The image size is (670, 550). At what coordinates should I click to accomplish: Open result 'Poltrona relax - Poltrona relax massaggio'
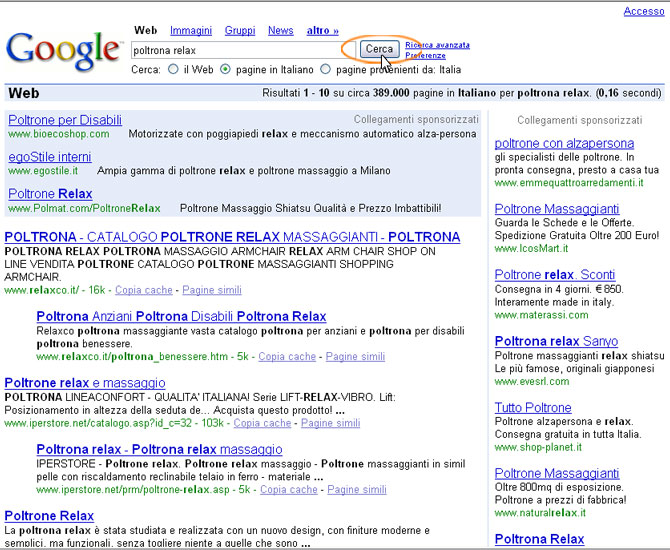[159, 450]
